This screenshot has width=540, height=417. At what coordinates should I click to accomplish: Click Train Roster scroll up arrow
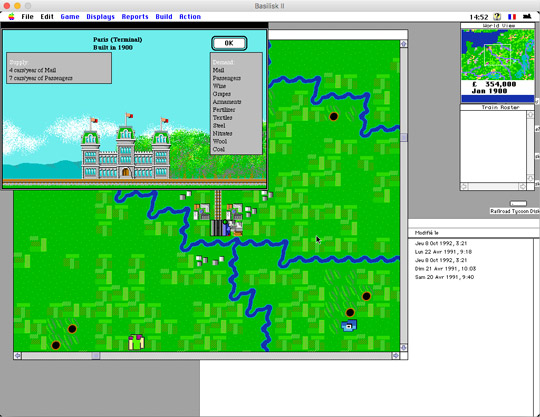530,115
